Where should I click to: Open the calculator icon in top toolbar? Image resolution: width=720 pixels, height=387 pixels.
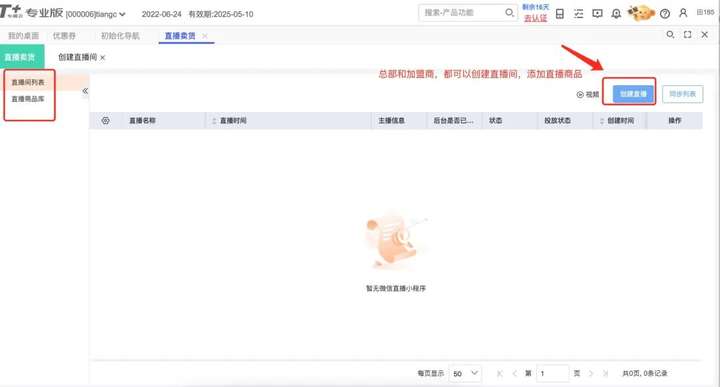click(560, 14)
